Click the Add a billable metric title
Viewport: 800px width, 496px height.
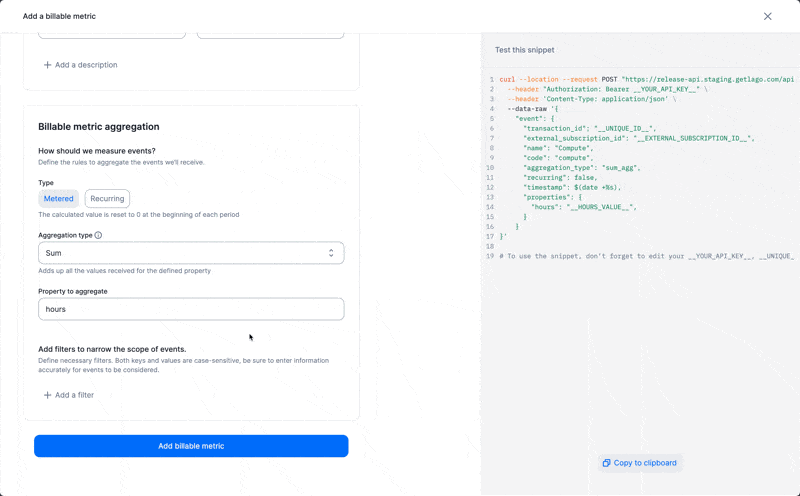[59, 16]
